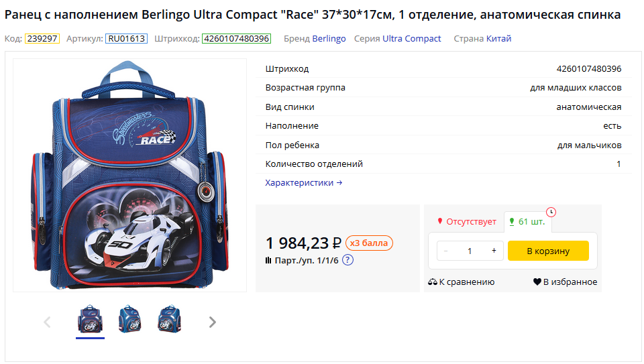Select the second backpack thumbnail
Screen dimensions: 644x364
pos(129,320)
